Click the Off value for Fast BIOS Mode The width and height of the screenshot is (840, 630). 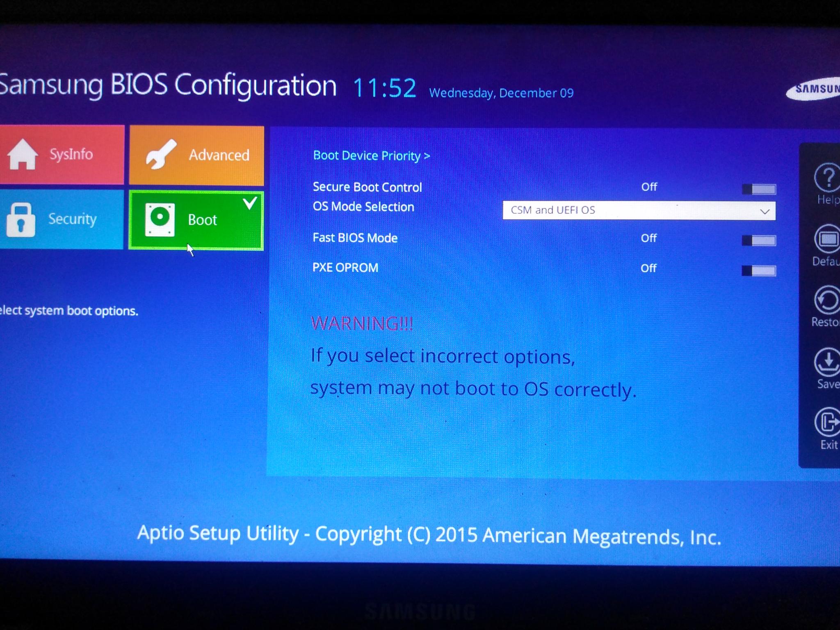648,238
